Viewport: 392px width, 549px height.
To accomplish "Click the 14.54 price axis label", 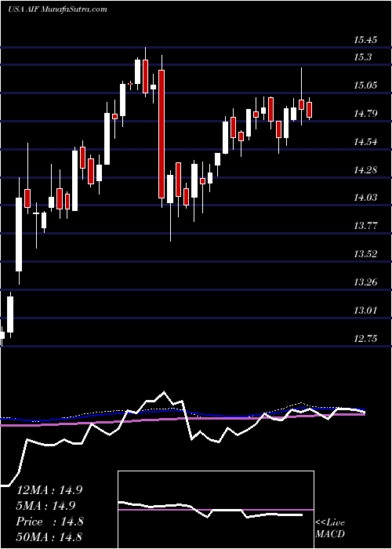I will tap(365, 142).
